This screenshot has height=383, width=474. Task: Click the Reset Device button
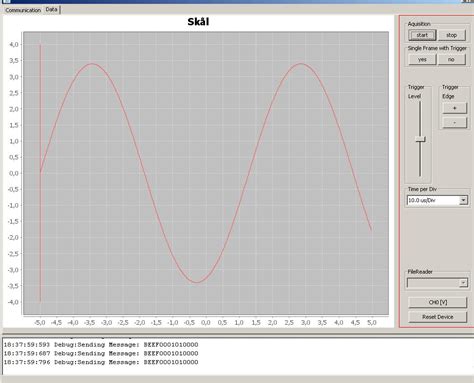[x=438, y=317]
